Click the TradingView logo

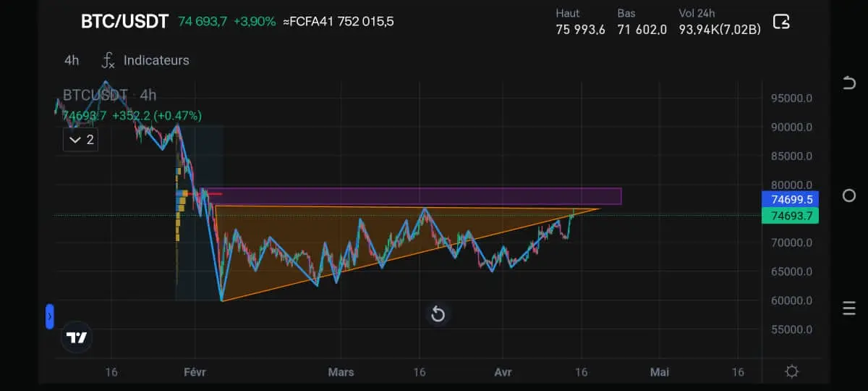click(x=77, y=337)
